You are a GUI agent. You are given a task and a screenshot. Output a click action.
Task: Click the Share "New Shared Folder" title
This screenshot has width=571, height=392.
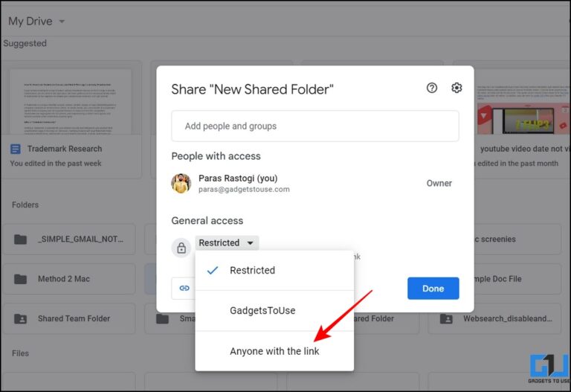[x=252, y=89]
